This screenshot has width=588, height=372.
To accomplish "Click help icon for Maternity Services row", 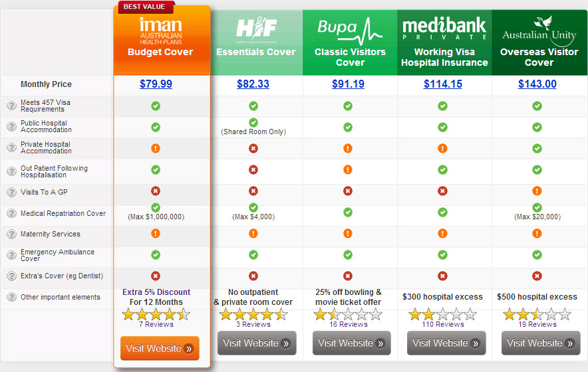I will (x=11, y=234).
